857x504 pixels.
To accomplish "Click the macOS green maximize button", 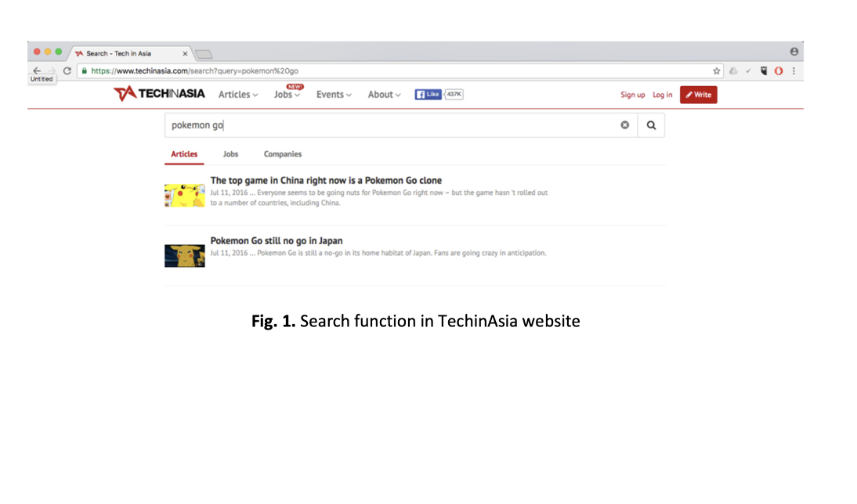I will point(59,52).
